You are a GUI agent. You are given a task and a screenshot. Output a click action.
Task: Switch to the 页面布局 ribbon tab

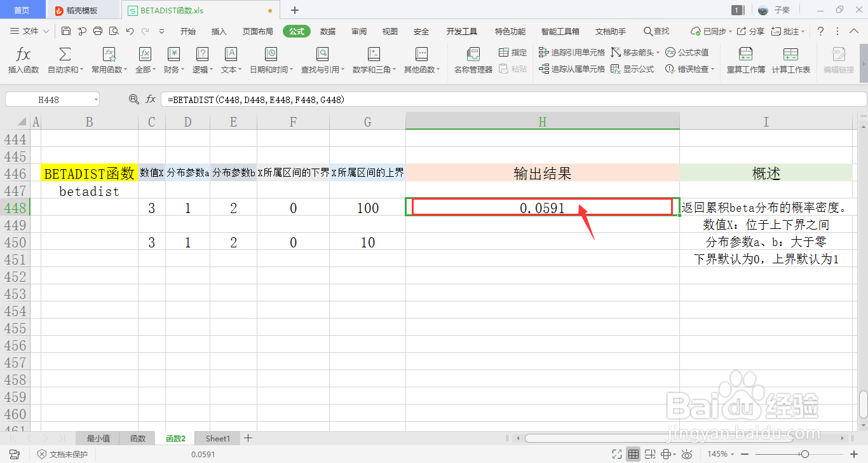point(257,31)
